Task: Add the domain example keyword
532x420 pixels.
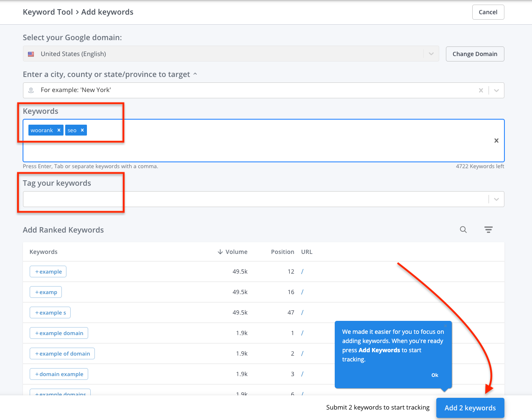Action: 59,374
